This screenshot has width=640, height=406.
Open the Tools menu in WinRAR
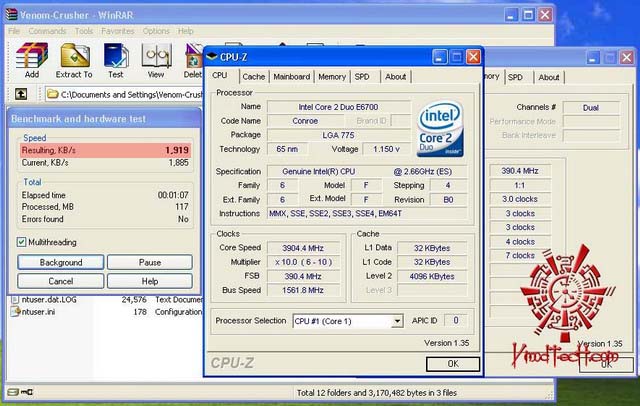point(84,31)
